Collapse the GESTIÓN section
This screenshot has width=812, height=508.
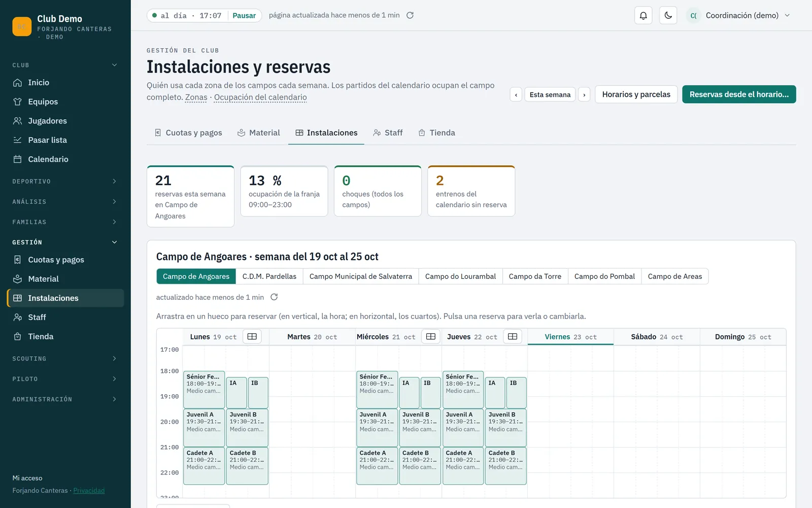[x=65, y=242]
